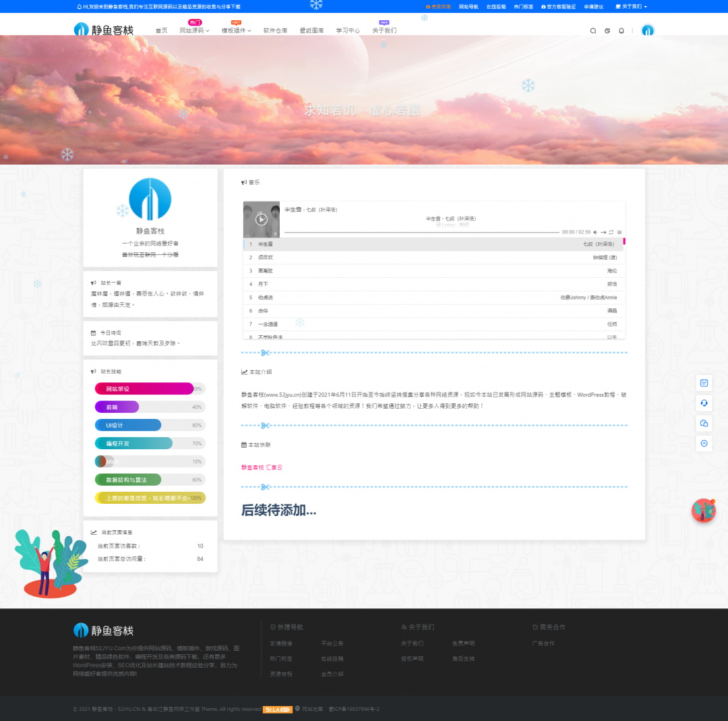
Task: Click the 静鱼客栈 friend link
Action: point(253,467)
